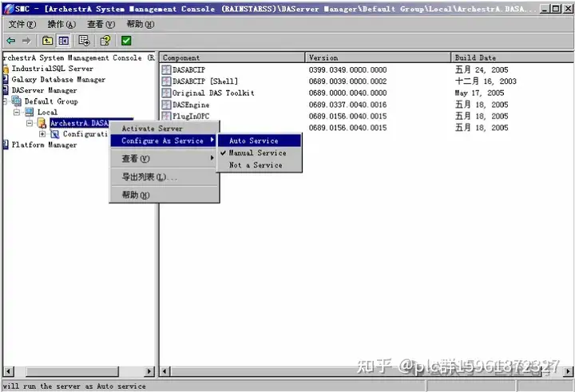
Task: Choose Auto Service in the submenu
Action: click(x=260, y=141)
